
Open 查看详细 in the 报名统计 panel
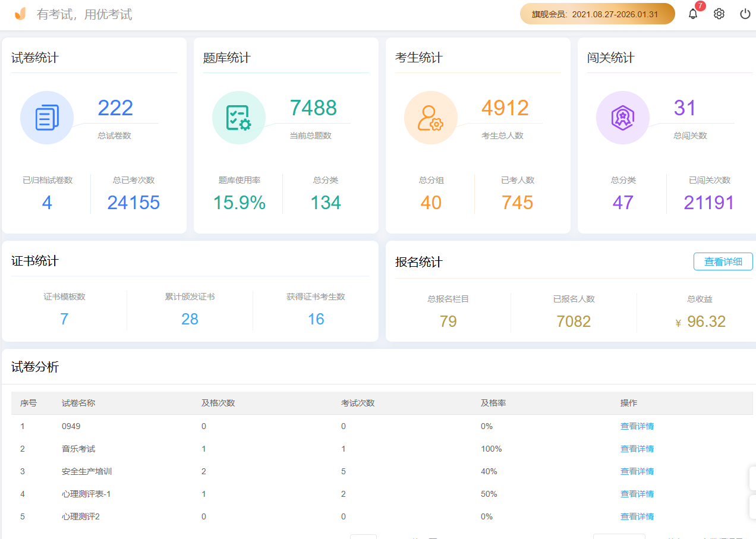point(723,261)
